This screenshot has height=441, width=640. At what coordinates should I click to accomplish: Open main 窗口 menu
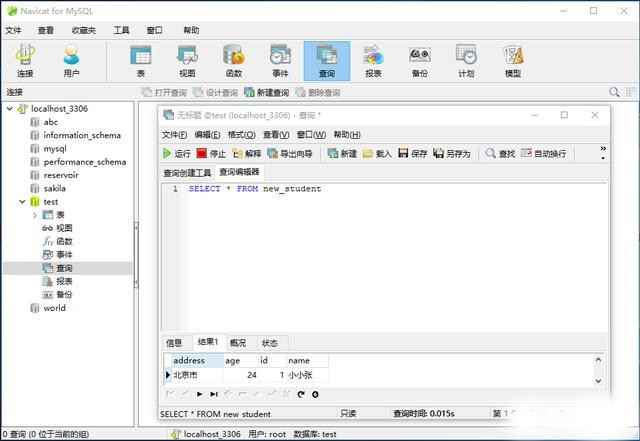tap(155, 30)
